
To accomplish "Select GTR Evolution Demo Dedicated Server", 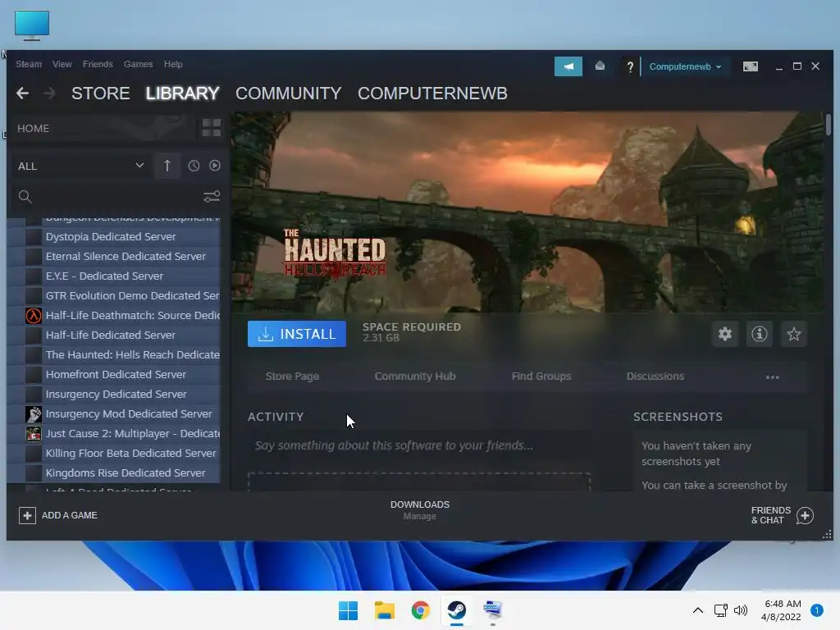I will click(113, 295).
